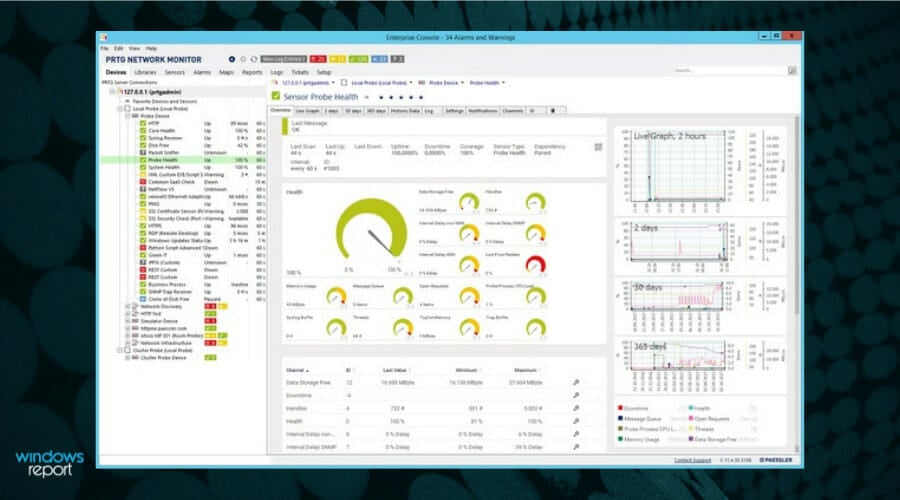900x500 pixels.
Task: Click the group icon next to Network Discovery
Action: pyautogui.click(x=135, y=307)
